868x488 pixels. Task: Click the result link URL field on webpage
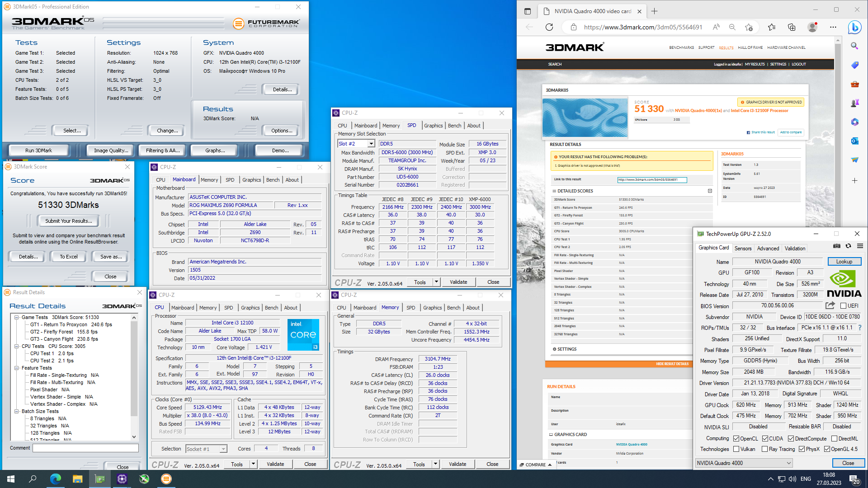click(652, 180)
